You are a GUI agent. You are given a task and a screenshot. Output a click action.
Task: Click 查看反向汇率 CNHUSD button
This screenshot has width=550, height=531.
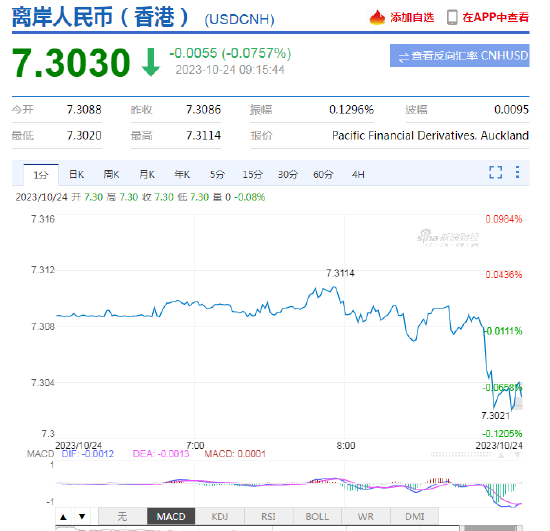coord(460,55)
